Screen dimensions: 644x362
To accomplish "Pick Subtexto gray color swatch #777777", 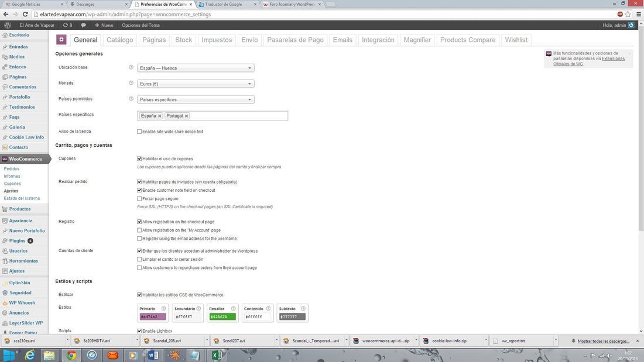I will 292,317.
